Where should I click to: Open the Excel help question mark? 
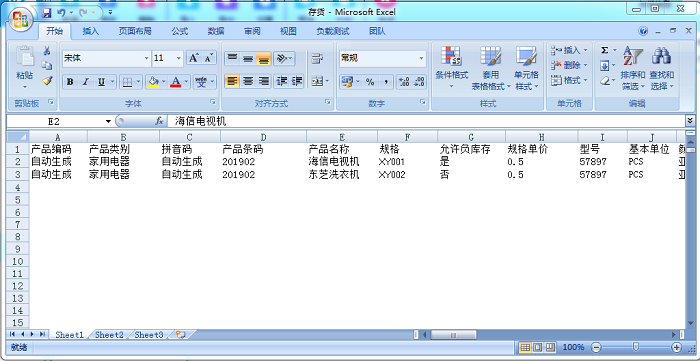643,31
